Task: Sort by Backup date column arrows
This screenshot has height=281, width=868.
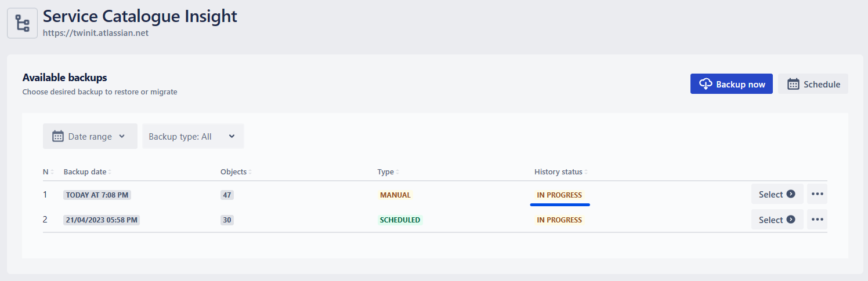Action: coord(110,172)
